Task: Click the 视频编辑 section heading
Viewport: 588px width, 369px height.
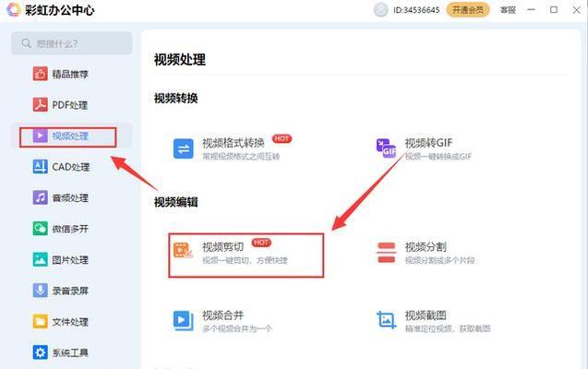Action: tap(176, 202)
